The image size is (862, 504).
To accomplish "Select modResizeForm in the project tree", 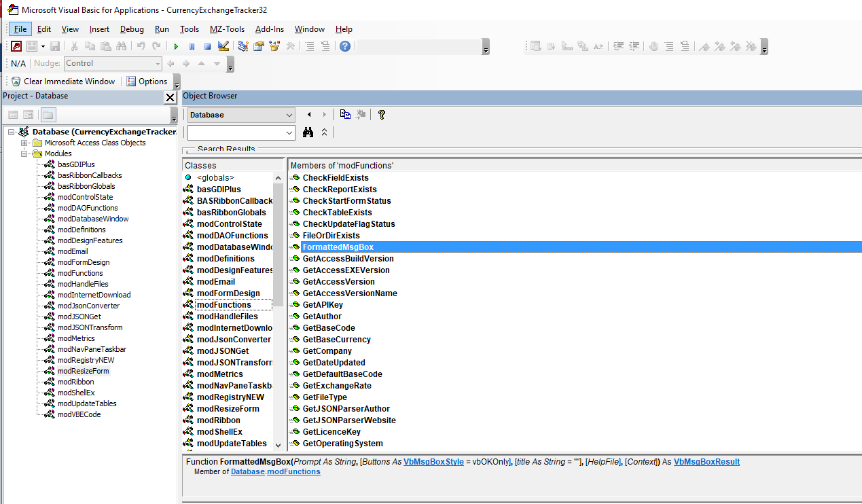I will [x=84, y=371].
